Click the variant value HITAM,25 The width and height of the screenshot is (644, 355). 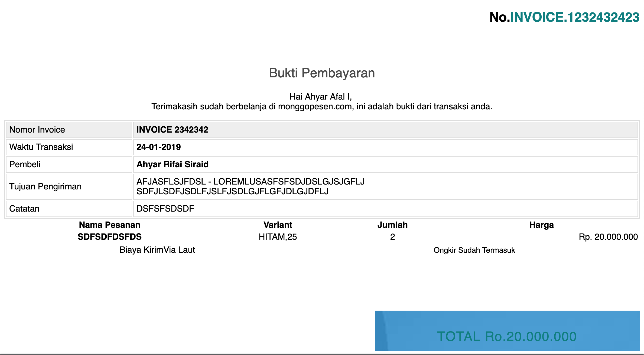click(x=278, y=237)
